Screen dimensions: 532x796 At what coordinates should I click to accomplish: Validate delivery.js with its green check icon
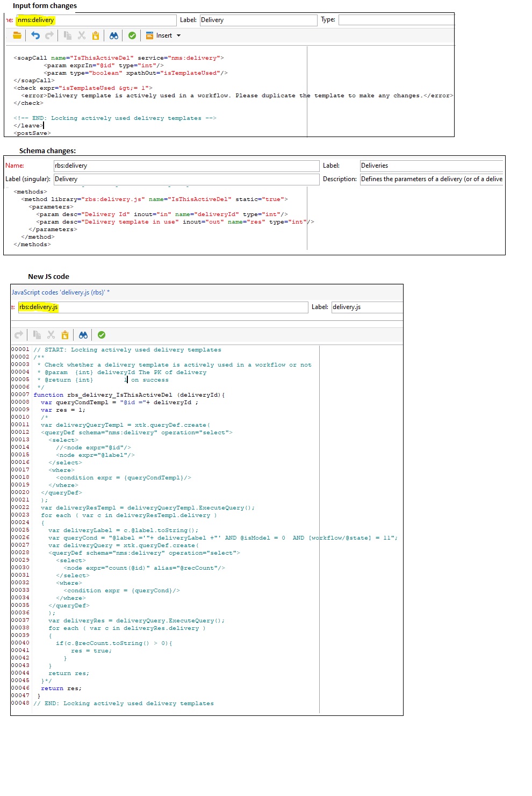101,335
